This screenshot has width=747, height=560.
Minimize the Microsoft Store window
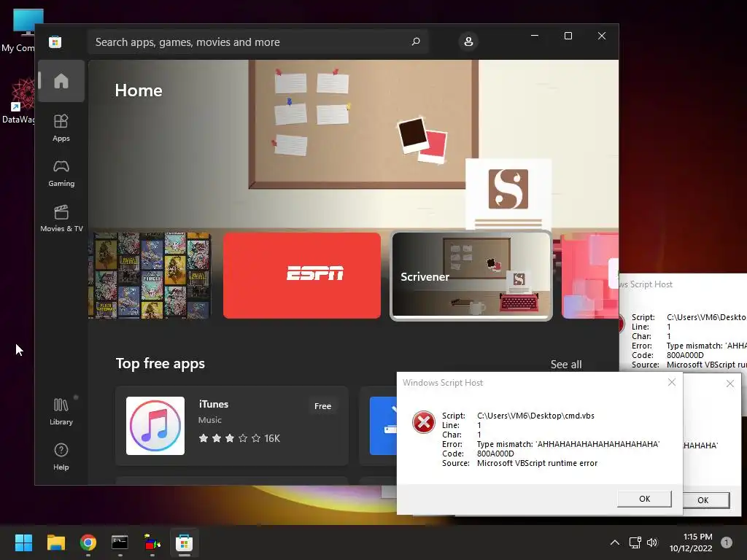click(535, 36)
